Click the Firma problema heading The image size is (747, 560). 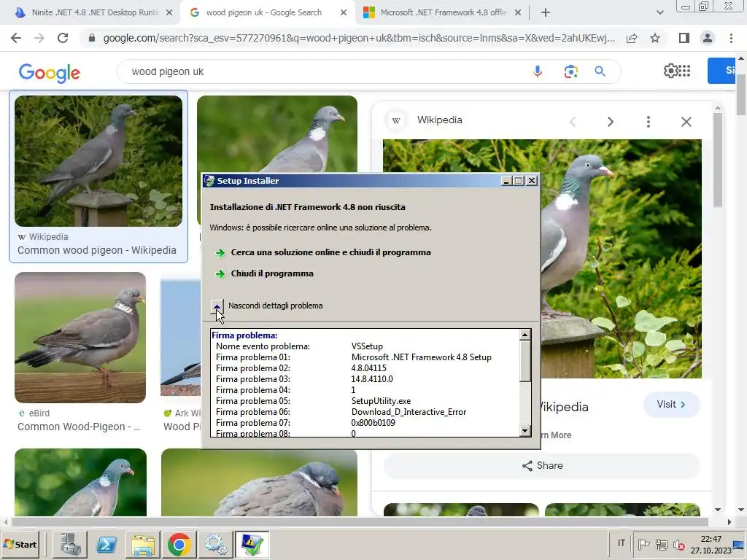tap(244, 335)
